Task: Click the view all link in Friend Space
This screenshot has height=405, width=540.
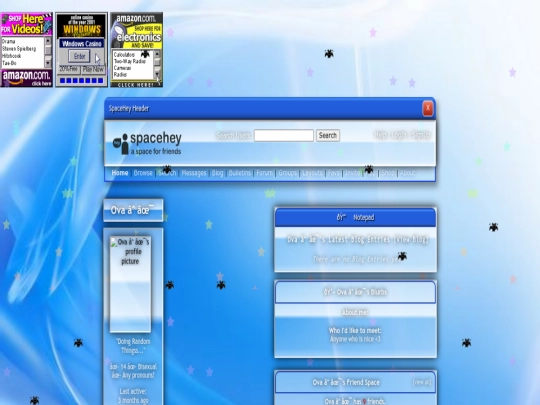Action: click(x=422, y=382)
